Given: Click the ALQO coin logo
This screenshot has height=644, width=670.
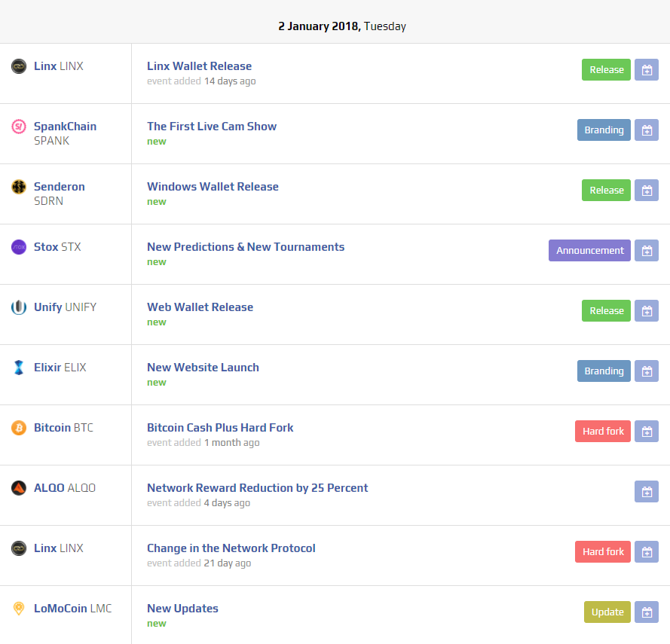Looking at the screenshot, I should 19,487.
